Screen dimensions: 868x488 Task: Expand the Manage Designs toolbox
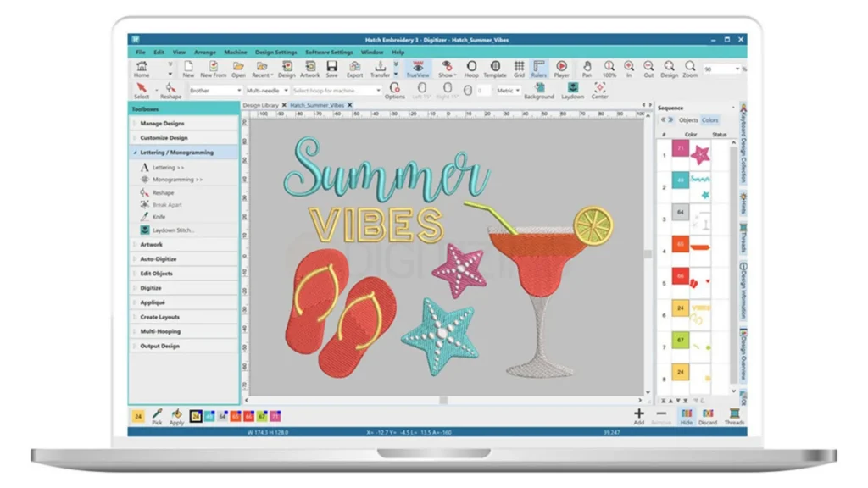pyautogui.click(x=184, y=124)
